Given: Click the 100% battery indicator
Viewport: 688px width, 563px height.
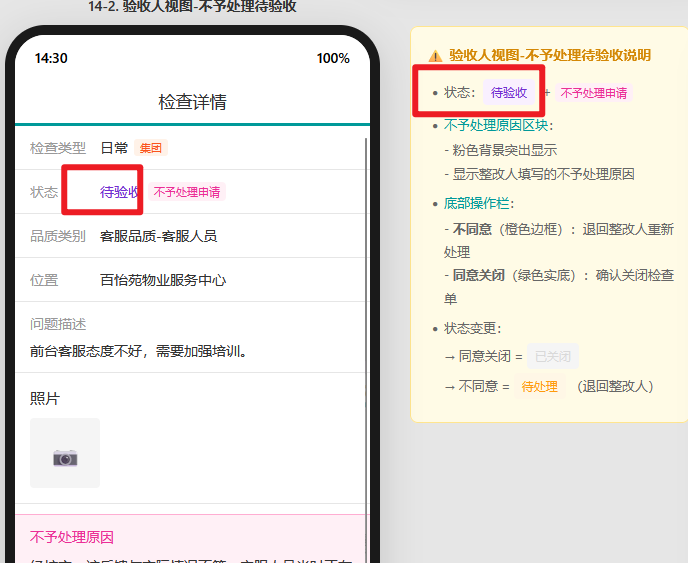Looking at the screenshot, I should point(333,58).
